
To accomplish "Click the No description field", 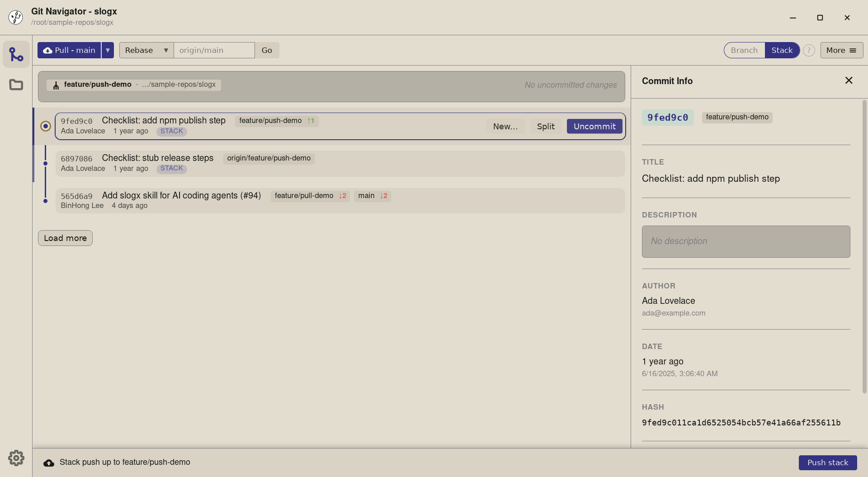I will pyautogui.click(x=746, y=241).
